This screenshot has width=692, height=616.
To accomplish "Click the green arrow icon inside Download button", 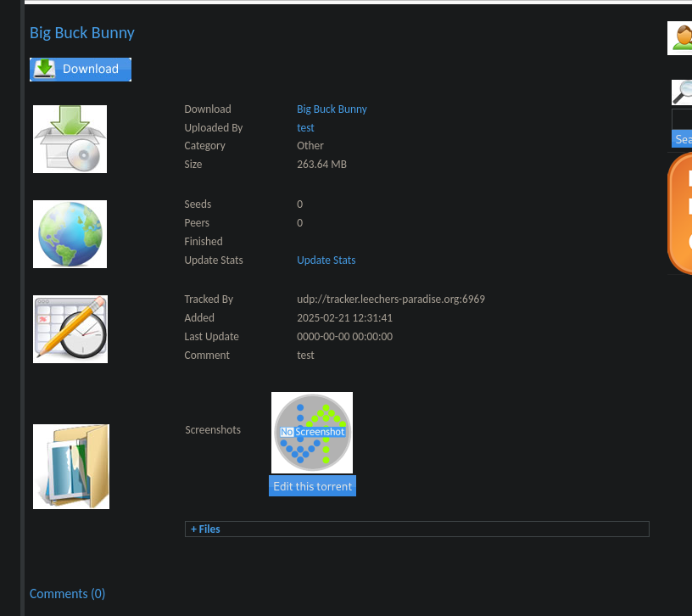I will pyautogui.click(x=45, y=69).
